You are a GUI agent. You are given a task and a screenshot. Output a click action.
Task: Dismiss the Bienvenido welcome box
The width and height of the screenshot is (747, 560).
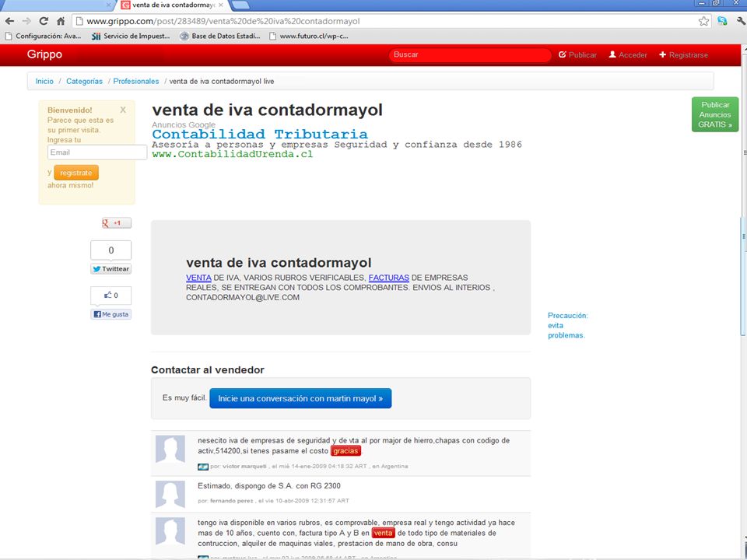[x=123, y=110]
